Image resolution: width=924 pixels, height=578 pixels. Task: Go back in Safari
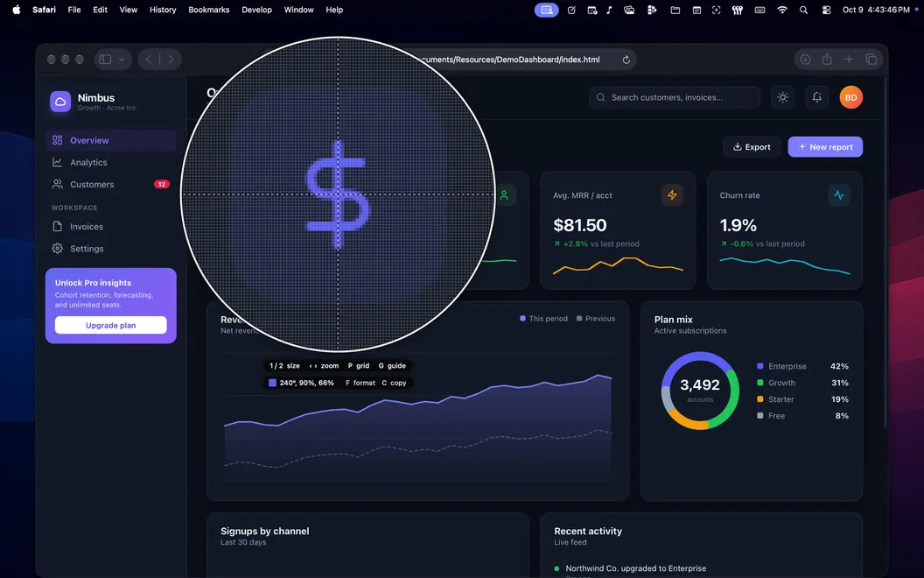click(149, 59)
